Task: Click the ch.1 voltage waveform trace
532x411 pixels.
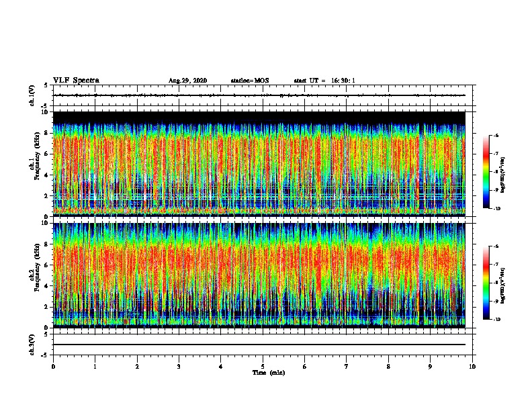Action: pyautogui.click(x=259, y=95)
